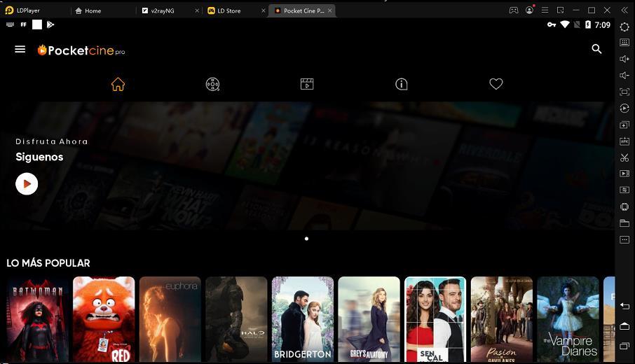Screen dimensions: 635x364
Task: Click the Wi-Fi status icon
Action: 564,24
